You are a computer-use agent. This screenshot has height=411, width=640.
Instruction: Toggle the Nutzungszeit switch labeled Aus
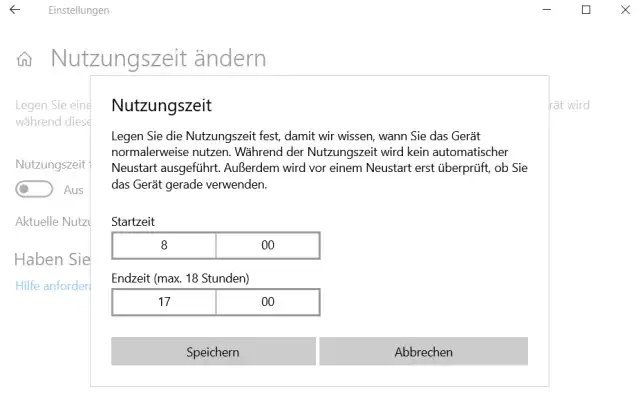click(x=33, y=189)
